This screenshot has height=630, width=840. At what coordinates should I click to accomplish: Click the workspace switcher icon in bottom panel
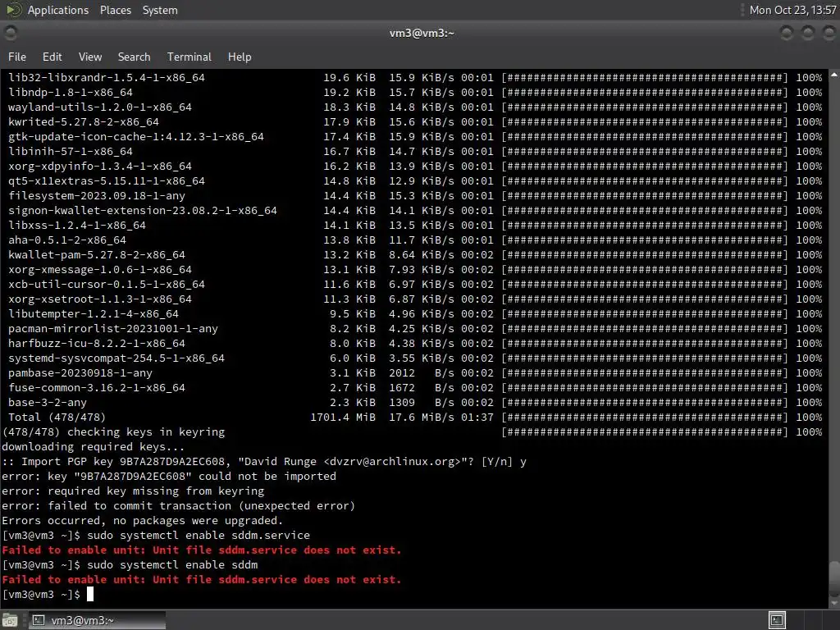777,620
